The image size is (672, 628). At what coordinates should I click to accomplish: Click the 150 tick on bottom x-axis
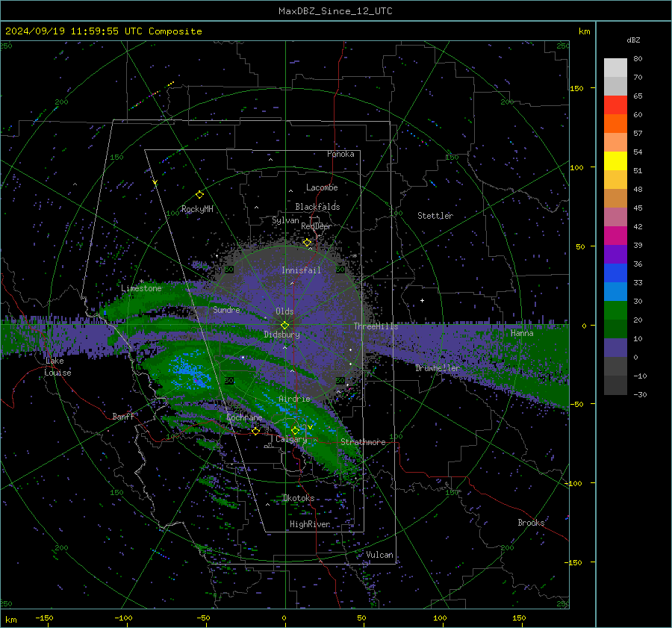(x=519, y=618)
